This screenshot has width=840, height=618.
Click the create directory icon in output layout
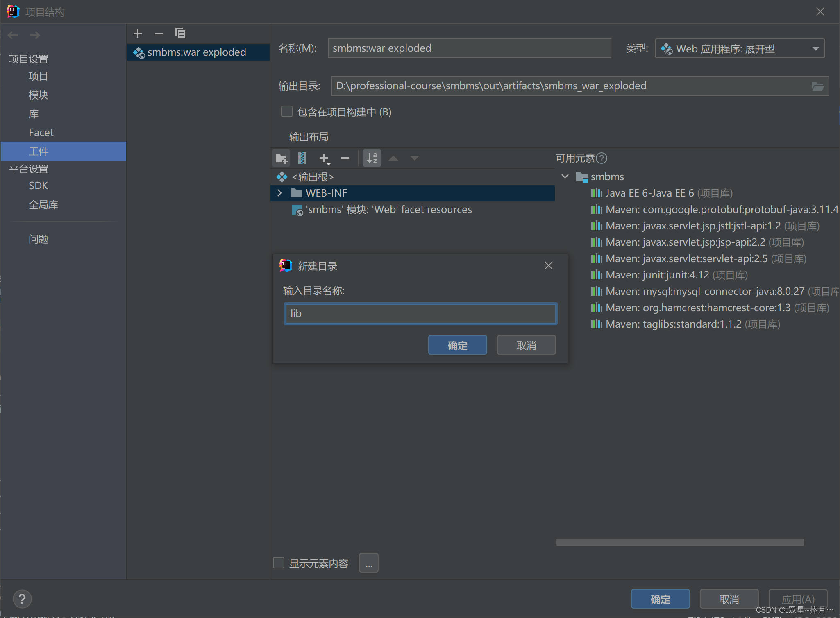point(282,158)
